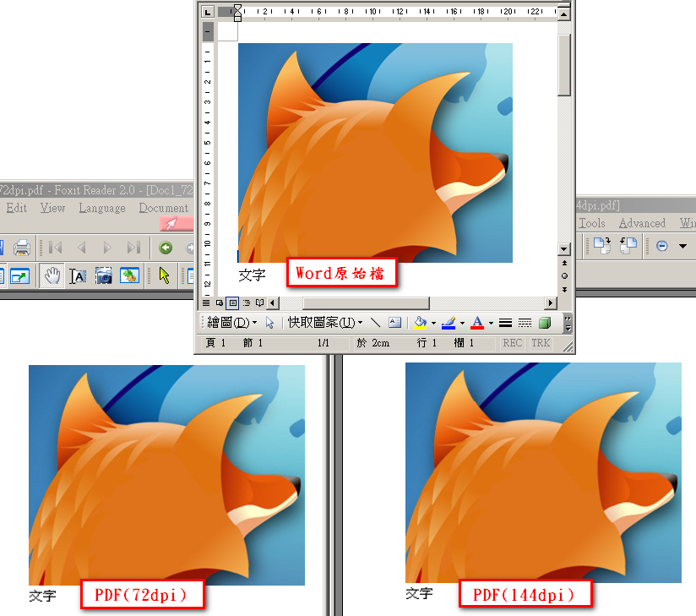This screenshot has height=616, width=696.
Task: Switch to Reading layout view in Word
Action: pos(259,303)
